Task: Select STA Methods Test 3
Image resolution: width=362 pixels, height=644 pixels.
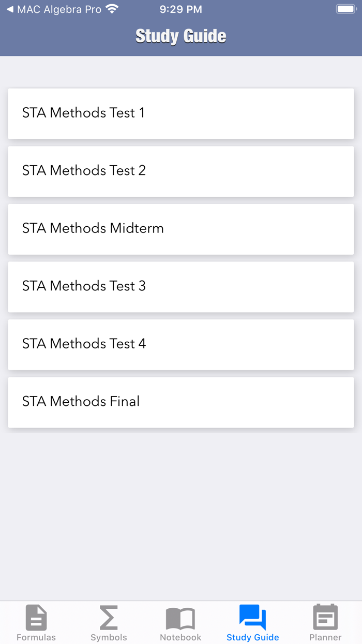Action: coord(180,287)
